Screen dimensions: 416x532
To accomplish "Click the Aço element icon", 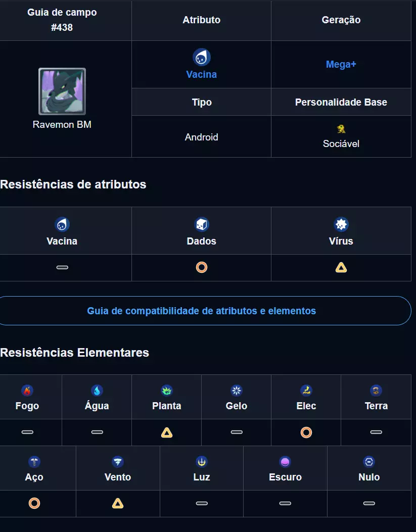I will (34, 462).
